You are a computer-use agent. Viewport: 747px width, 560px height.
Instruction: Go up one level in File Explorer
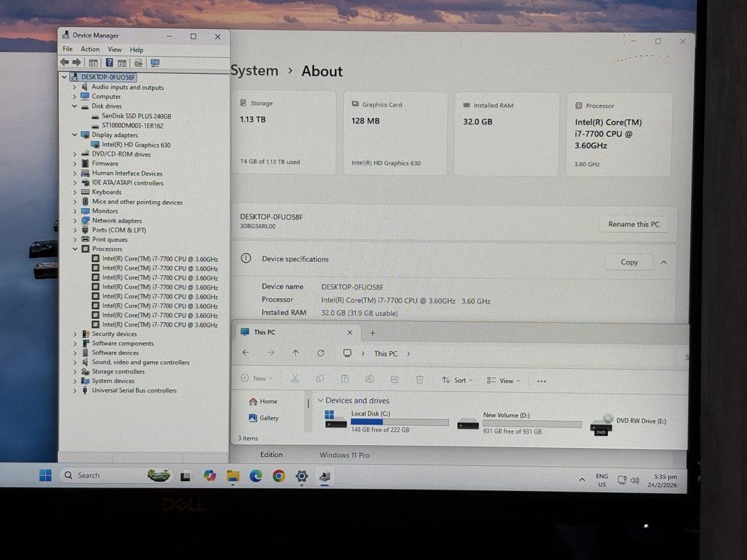pos(295,353)
